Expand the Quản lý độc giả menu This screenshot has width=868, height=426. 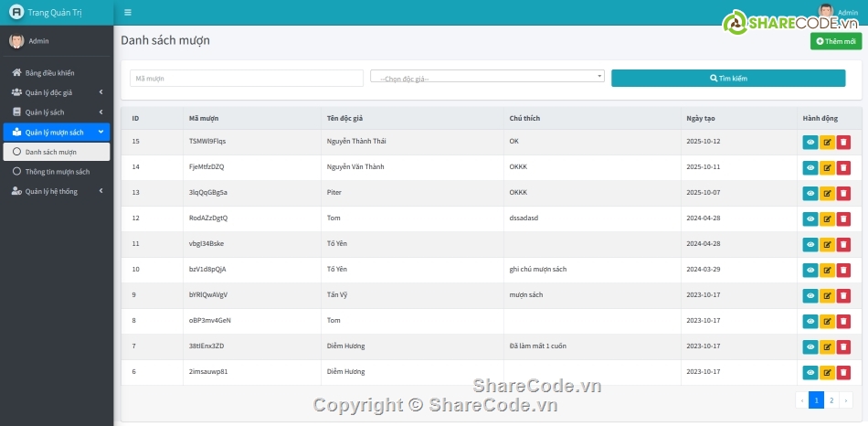(57, 92)
